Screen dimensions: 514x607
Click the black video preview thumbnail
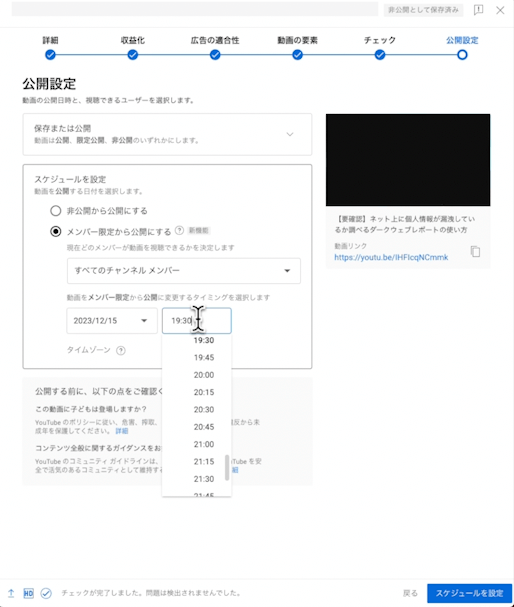[x=408, y=160]
